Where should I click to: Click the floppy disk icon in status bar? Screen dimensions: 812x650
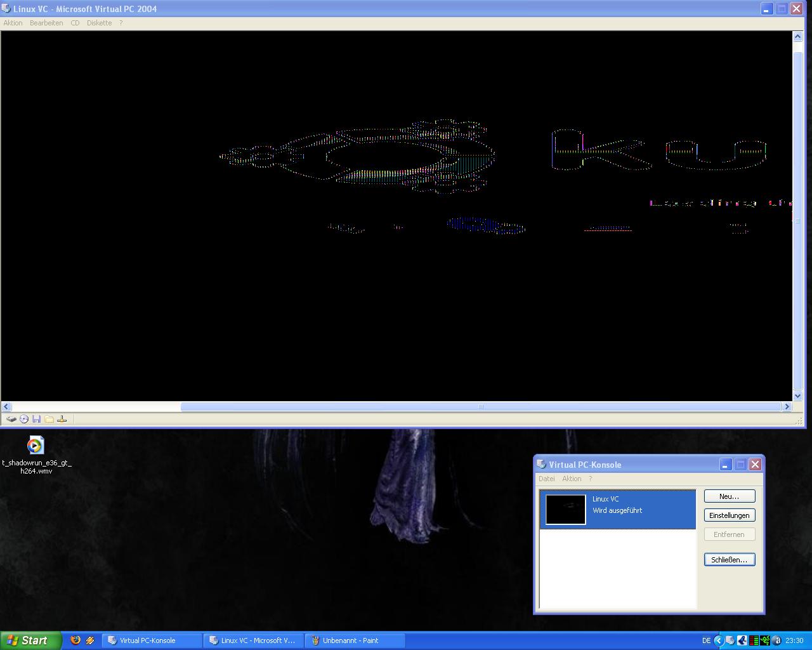[x=37, y=419]
